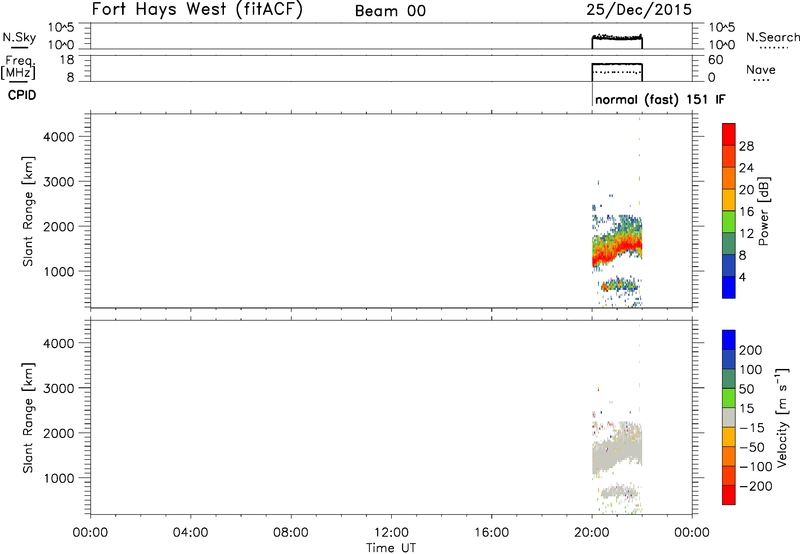Click velocity colorbar value '200'
The height and width of the screenshot is (554, 800).
point(751,350)
